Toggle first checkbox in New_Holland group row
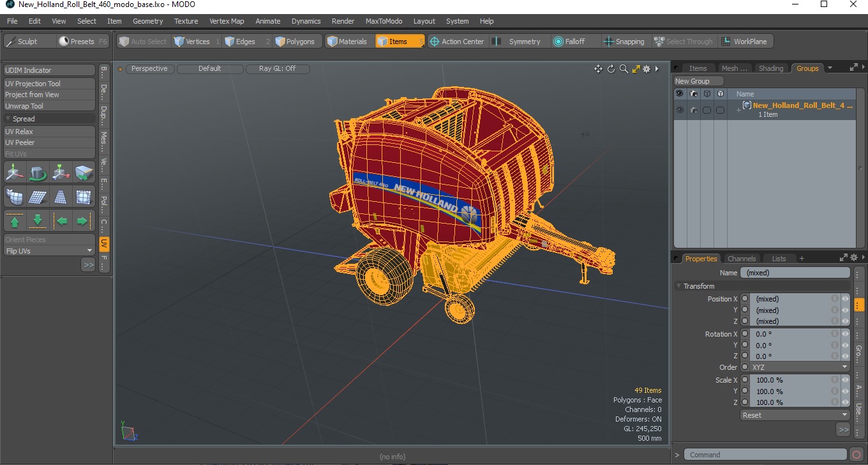The width and height of the screenshot is (868, 465). pyautogui.click(x=707, y=110)
